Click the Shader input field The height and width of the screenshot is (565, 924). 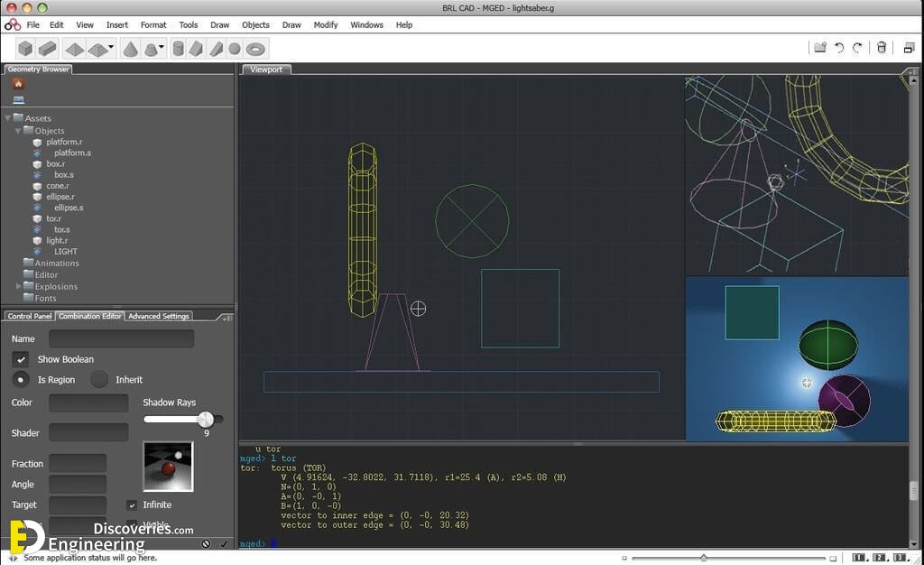(x=88, y=432)
